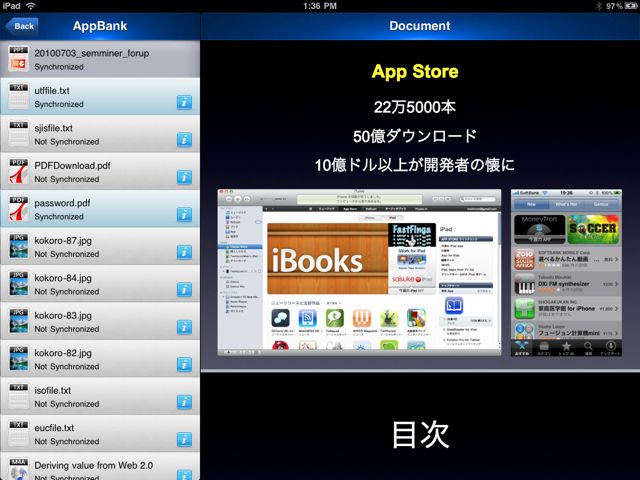Open info for sjisfile.txt
Screen dimensions: 640x480
(x=184, y=140)
